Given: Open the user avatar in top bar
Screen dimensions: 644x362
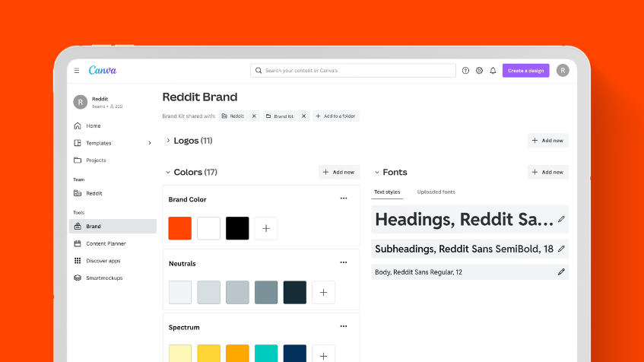Looking at the screenshot, I should pos(563,71).
